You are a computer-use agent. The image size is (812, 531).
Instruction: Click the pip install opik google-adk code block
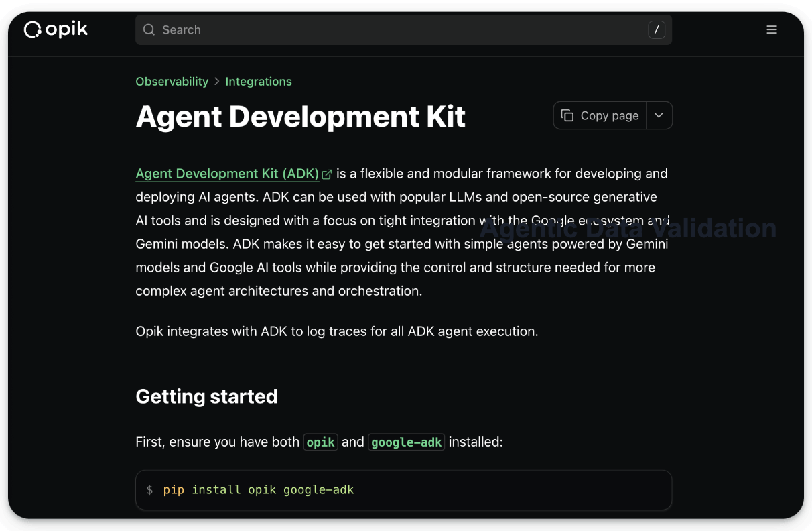pos(404,490)
